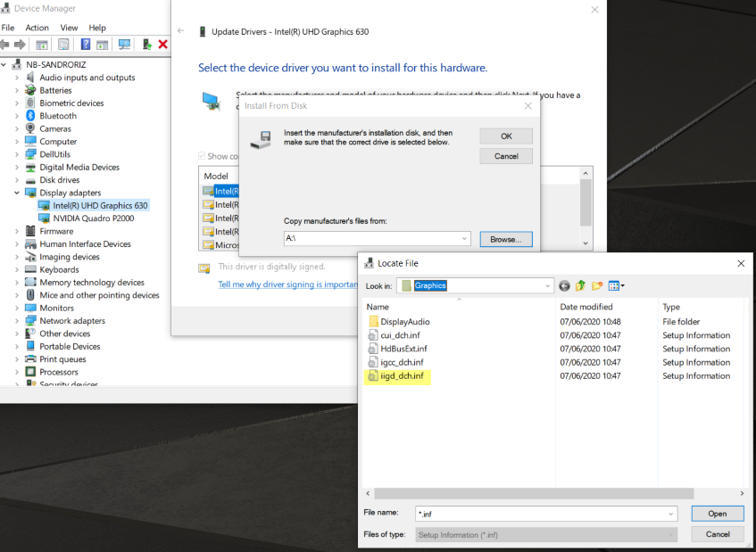
Task: Click the Processors chip icon
Action: [30, 372]
